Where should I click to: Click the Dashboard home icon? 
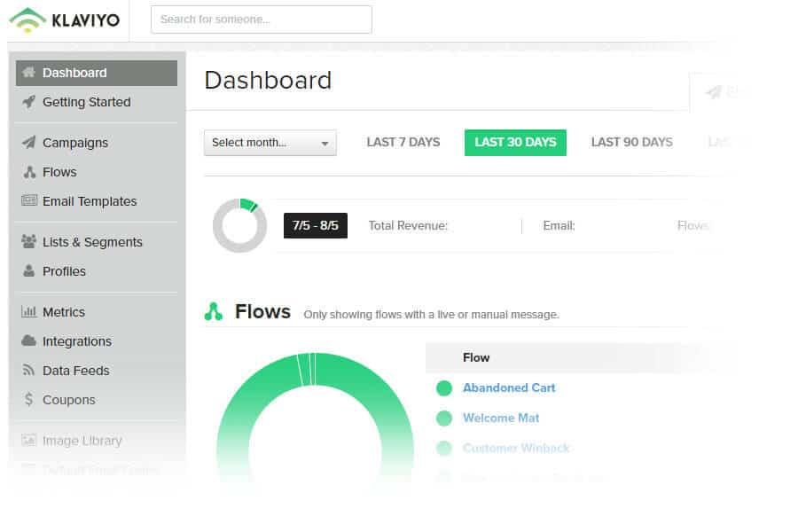[x=29, y=73]
